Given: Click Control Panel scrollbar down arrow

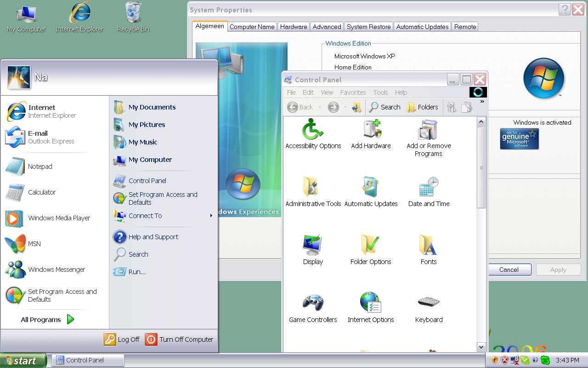Looking at the screenshot, I should click(481, 347).
